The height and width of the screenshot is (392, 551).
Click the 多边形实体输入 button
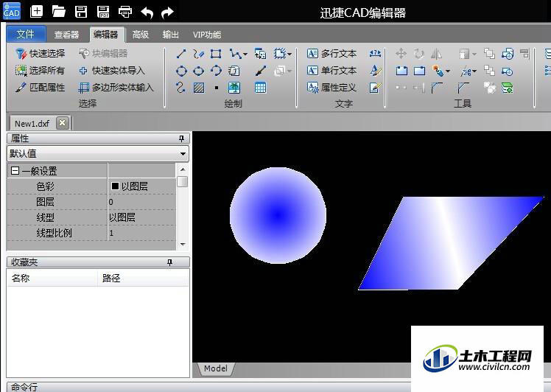[x=116, y=87]
